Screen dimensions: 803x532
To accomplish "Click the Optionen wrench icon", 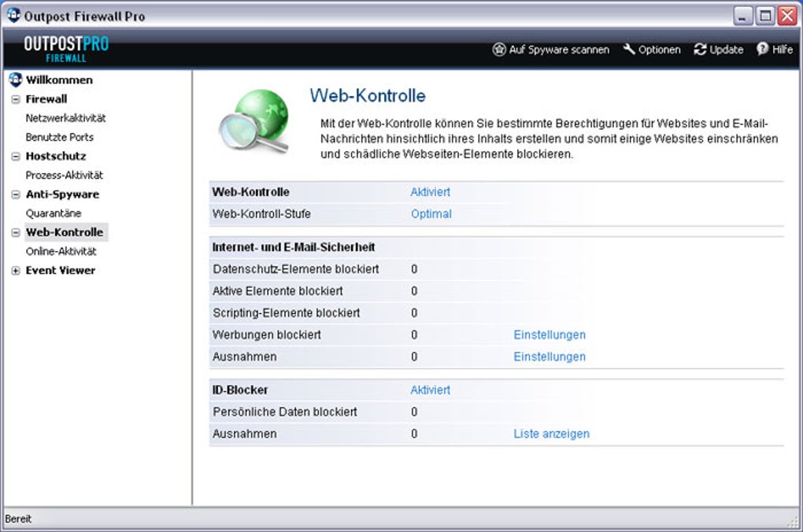I will coord(629,50).
